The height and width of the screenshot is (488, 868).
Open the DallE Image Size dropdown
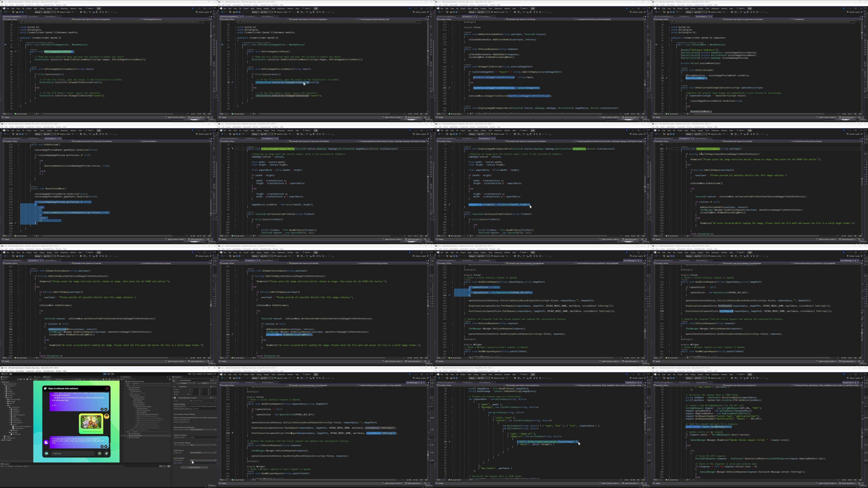pyautogui.click(x=203, y=453)
